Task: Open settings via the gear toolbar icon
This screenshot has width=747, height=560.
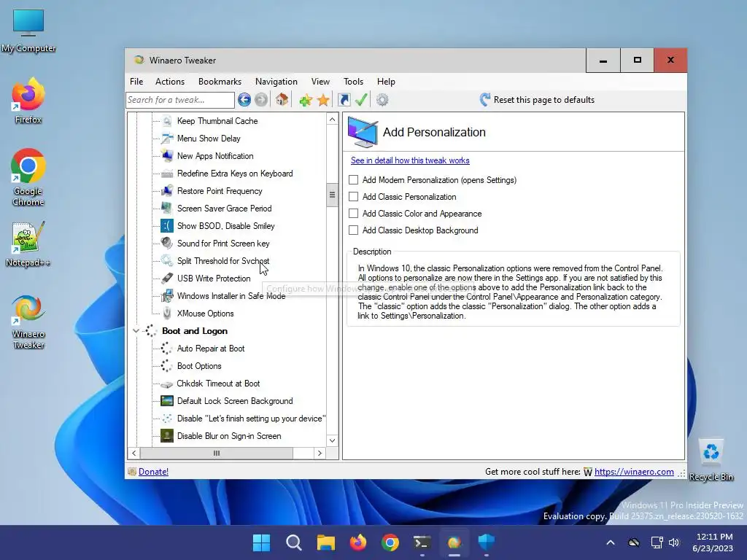Action: click(382, 100)
